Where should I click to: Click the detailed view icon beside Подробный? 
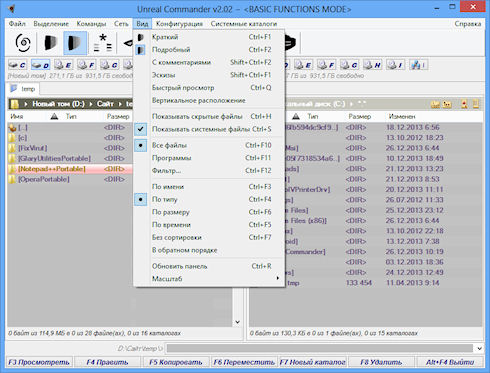click(x=141, y=50)
